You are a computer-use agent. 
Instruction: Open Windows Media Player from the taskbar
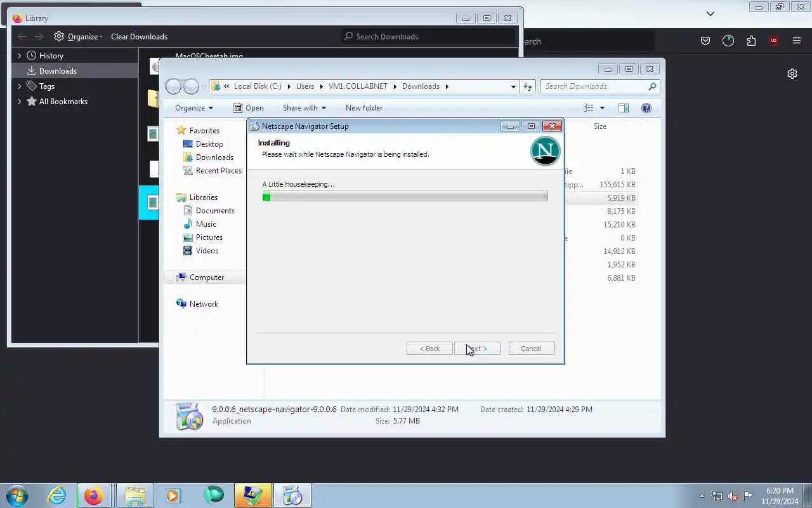point(173,495)
